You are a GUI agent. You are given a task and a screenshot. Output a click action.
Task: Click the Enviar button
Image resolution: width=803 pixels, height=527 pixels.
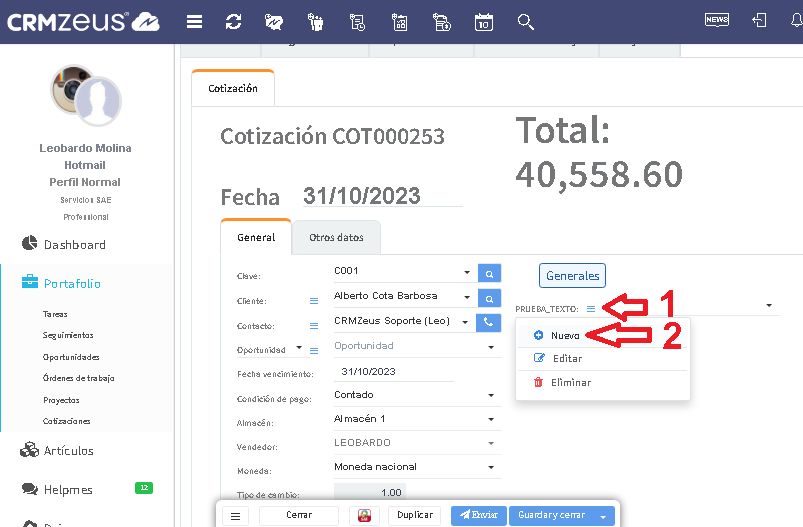[x=479, y=515]
